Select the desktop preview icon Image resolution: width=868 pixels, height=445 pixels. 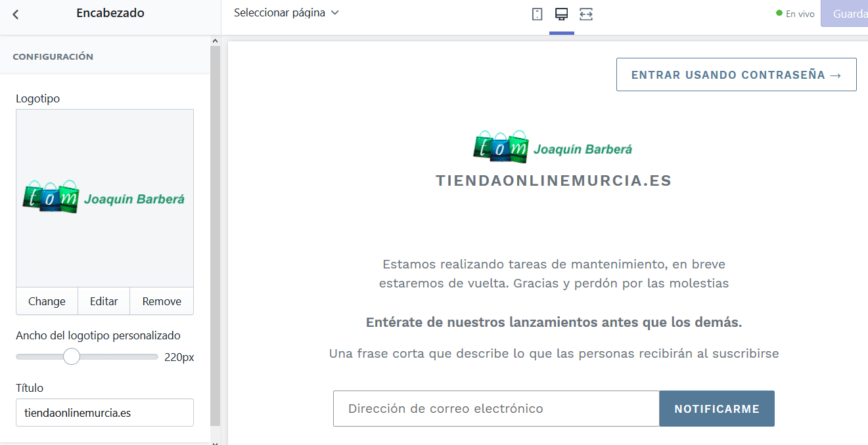[x=561, y=14]
